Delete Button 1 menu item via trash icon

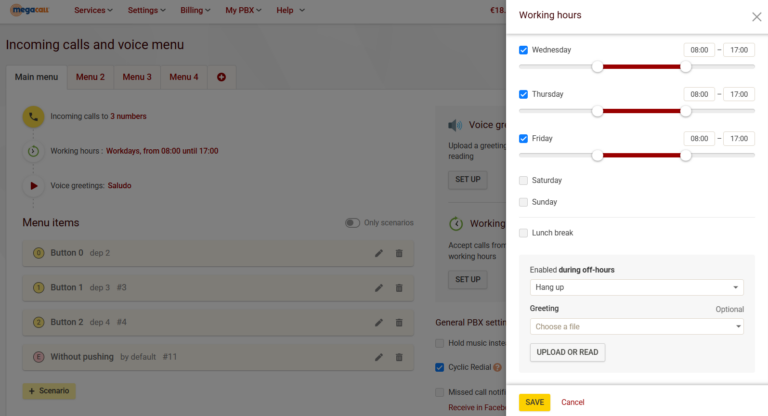pyautogui.click(x=398, y=288)
